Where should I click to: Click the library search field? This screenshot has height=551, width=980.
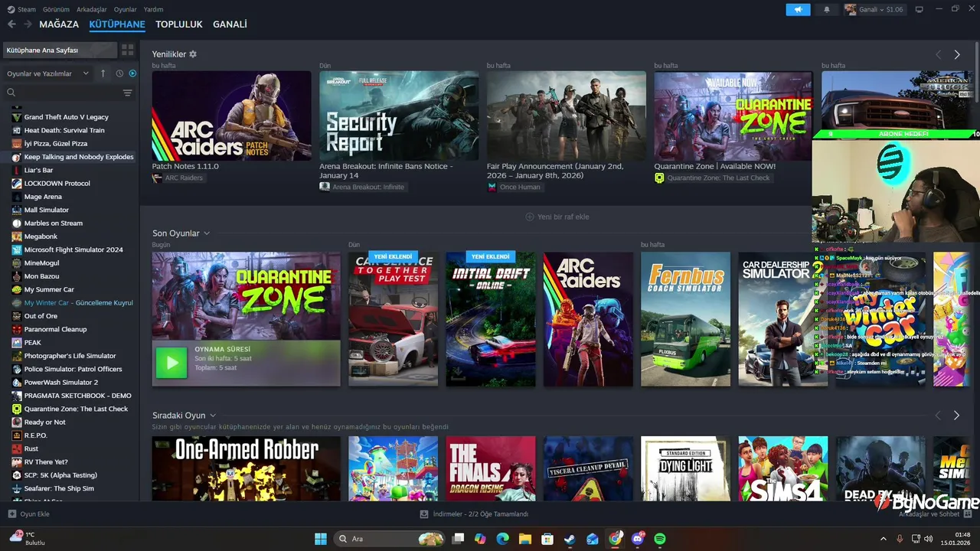67,93
